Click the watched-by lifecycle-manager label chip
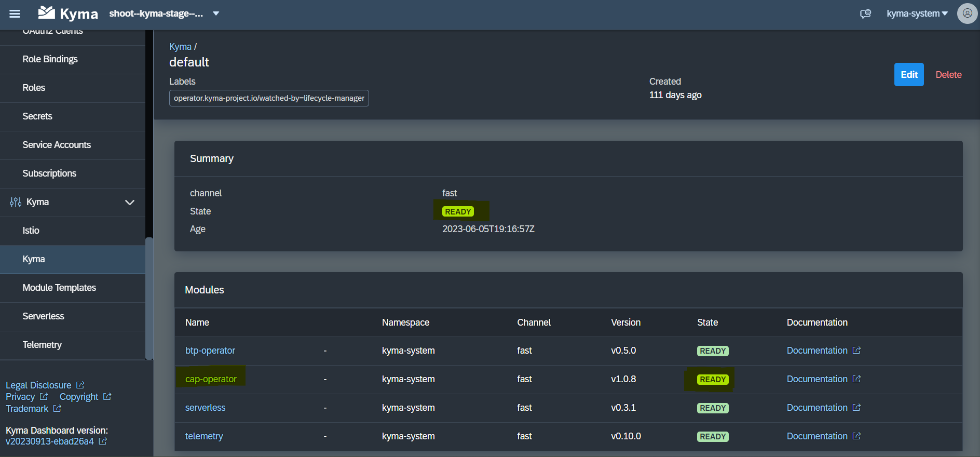Viewport: 980px width, 457px height. click(x=269, y=98)
